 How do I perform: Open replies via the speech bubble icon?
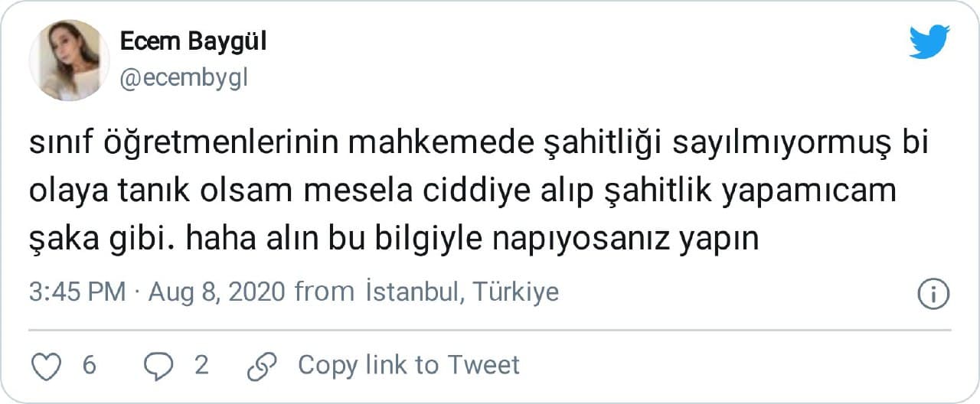159,366
